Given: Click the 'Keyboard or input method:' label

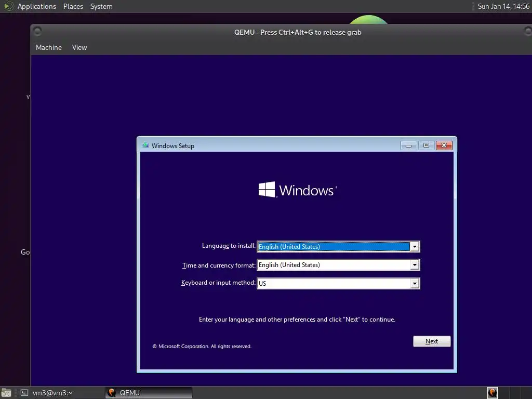Looking at the screenshot, I should (218, 283).
